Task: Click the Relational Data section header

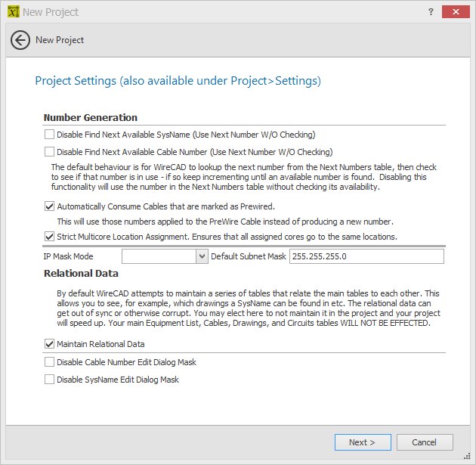Action: click(81, 274)
